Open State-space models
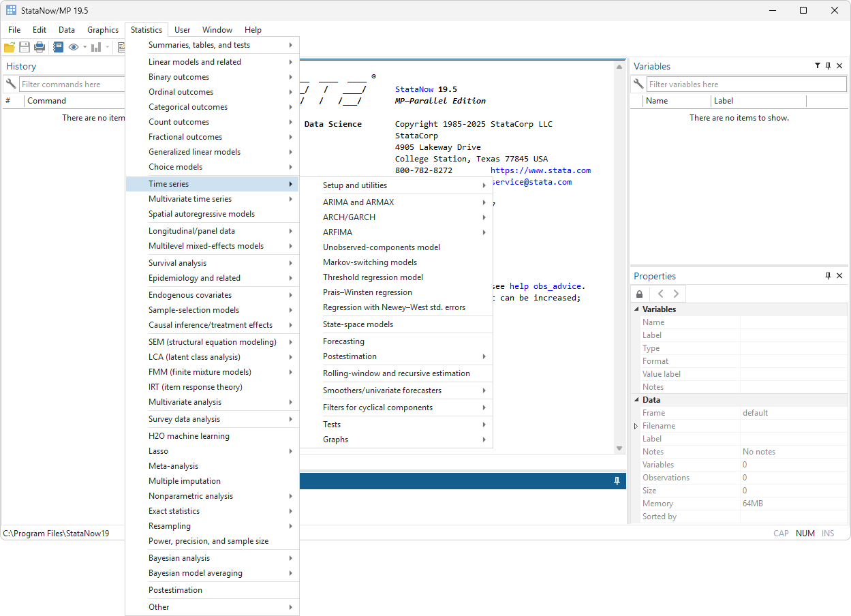 coord(397,324)
